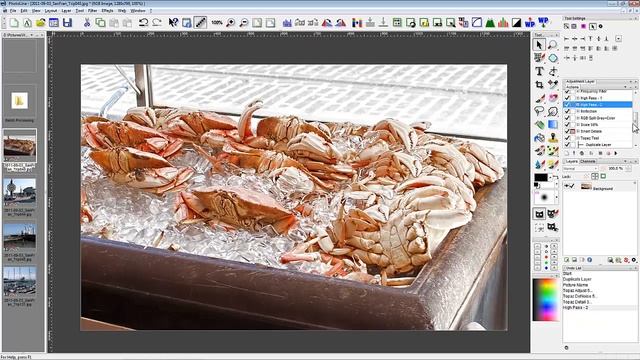Click the Actions list scrollbar
This screenshot has width=640, height=360.
pyautogui.click(x=635, y=119)
